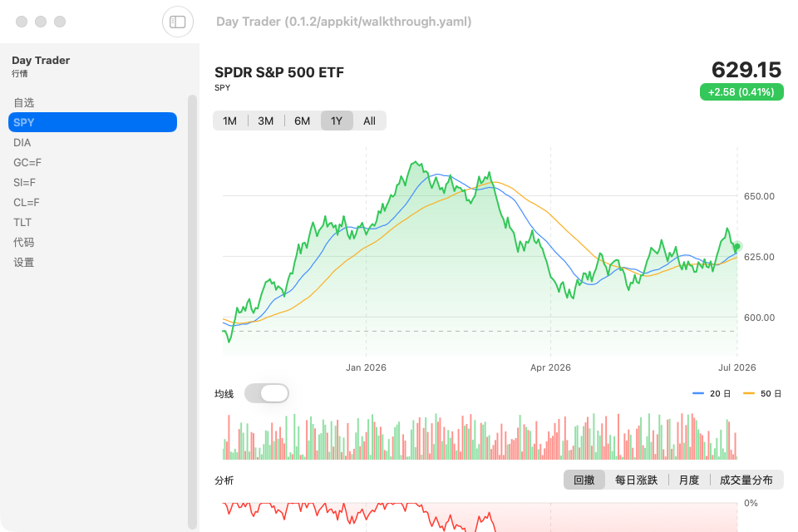Viewport: 798px width, 532px height.
Task: Open the 代码 sidebar item
Action: click(x=92, y=243)
